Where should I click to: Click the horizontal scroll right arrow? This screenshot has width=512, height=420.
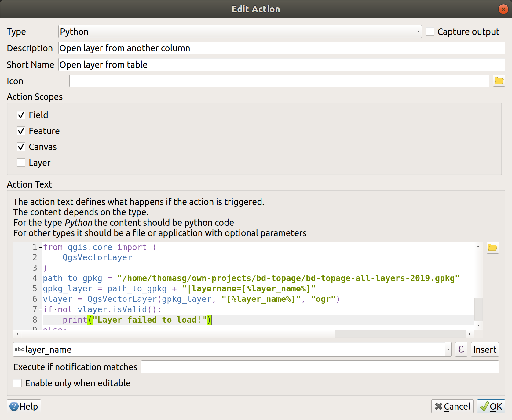pyautogui.click(x=470, y=334)
